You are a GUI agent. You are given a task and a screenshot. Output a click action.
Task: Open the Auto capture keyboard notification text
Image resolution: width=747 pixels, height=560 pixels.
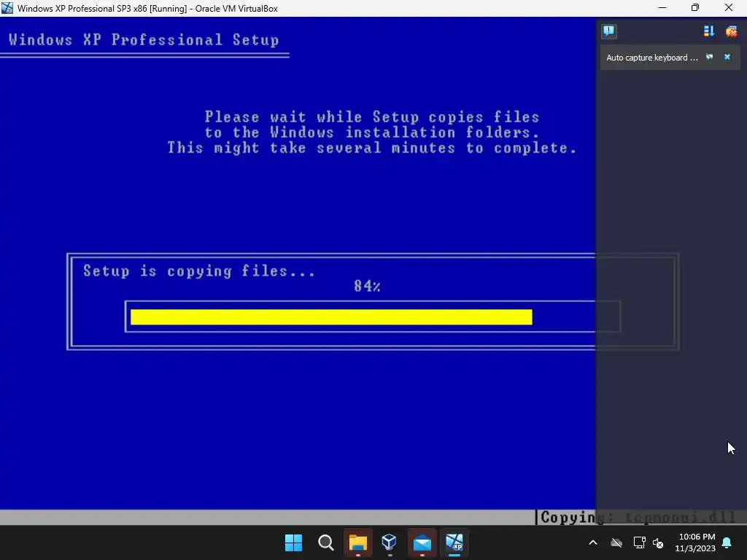[x=651, y=58]
